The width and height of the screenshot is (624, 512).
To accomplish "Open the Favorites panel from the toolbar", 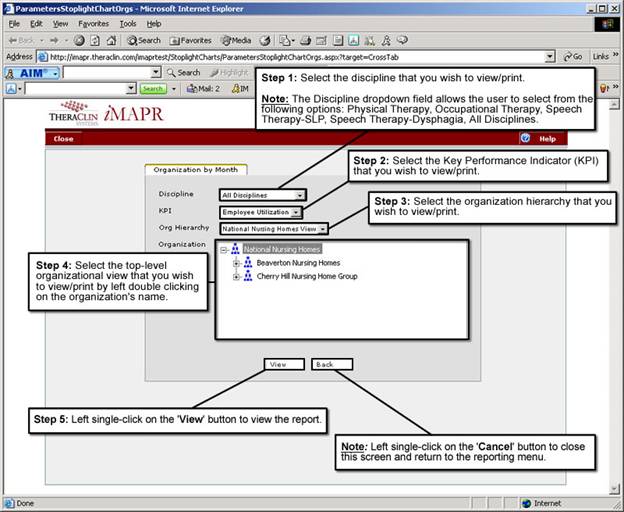I will click(x=190, y=40).
